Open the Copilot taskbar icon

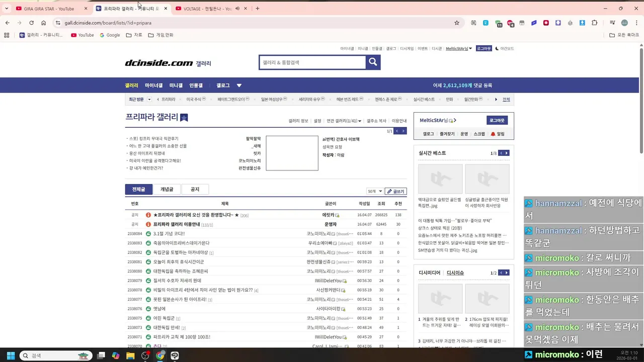coord(116,355)
